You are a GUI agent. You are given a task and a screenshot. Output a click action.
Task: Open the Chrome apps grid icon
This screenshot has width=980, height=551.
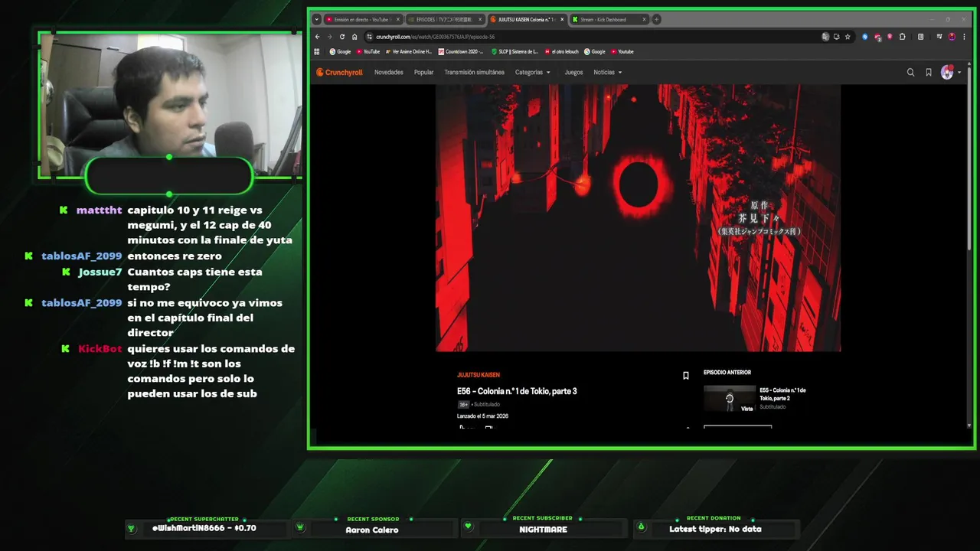pos(317,51)
